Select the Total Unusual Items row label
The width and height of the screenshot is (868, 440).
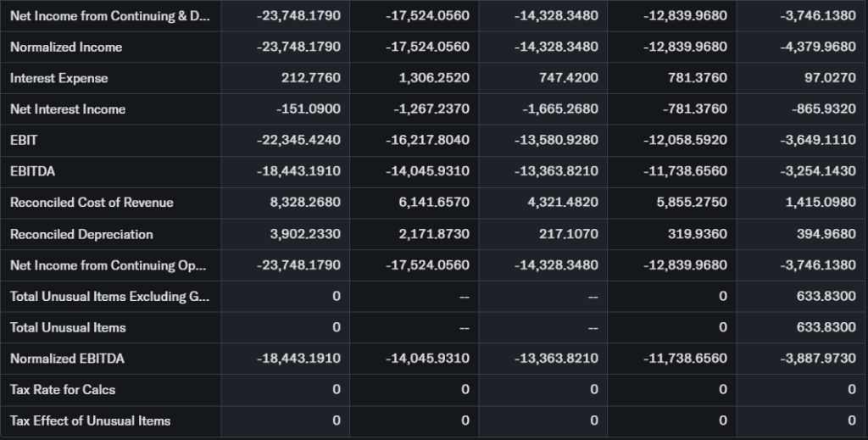pyautogui.click(x=68, y=327)
